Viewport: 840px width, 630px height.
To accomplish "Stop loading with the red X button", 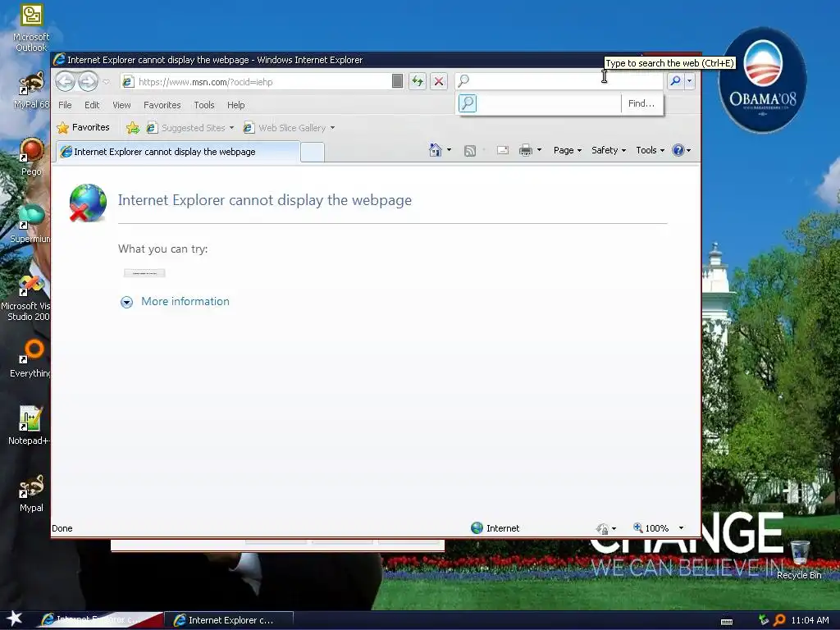I will click(439, 82).
